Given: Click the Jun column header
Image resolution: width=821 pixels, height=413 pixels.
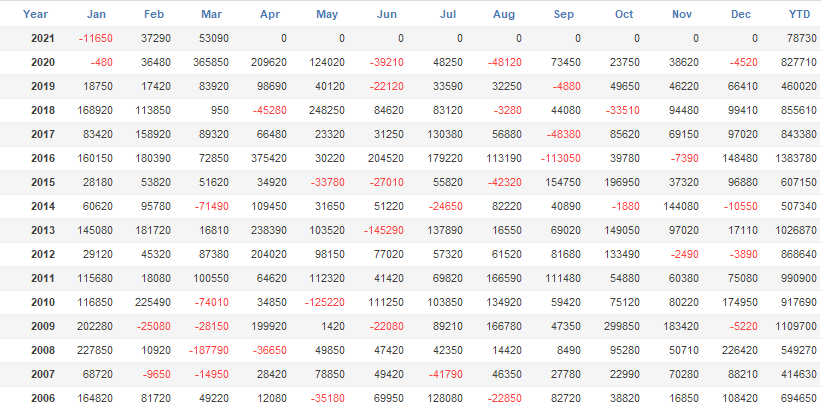Looking at the screenshot, I should [x=387, y=14].
